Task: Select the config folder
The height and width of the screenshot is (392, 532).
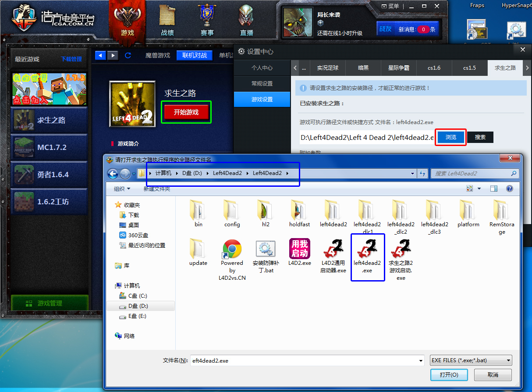Action: [x=232, y=214]
